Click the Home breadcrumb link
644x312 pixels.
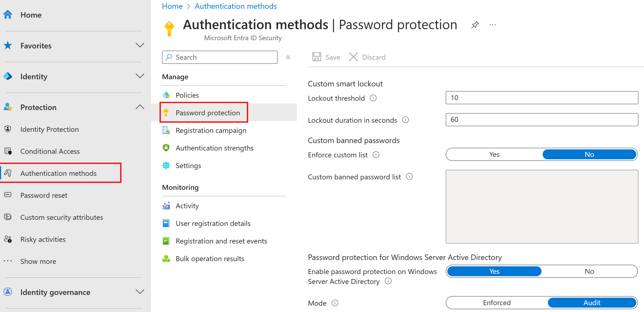click(x=172, y=6)
